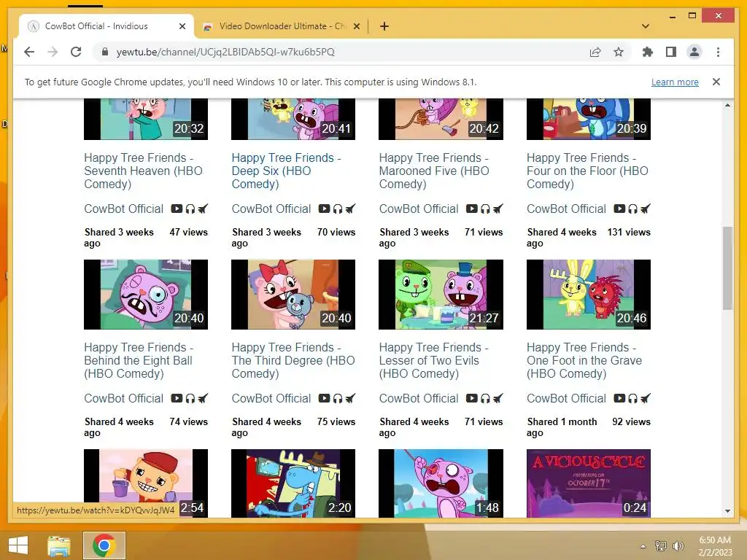
Task: Open Happy Tree Friends - Seventh Heaven video
Action: coord(143,171)
